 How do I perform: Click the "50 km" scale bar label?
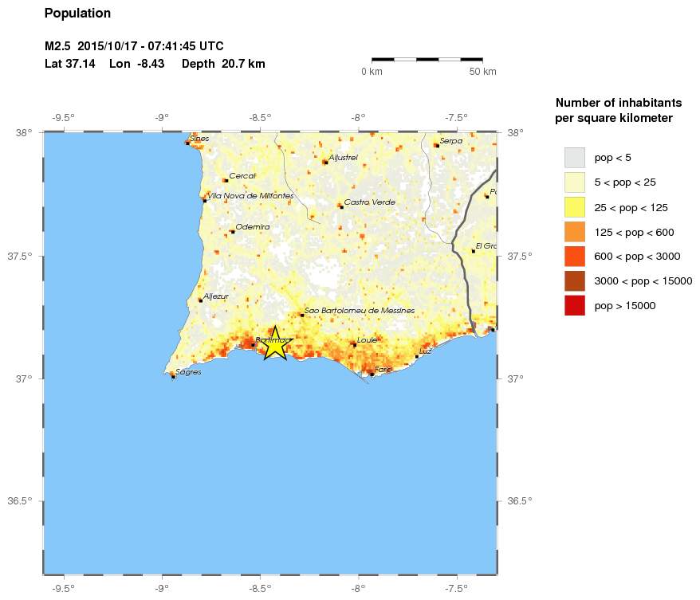click(x=482, y=72)
